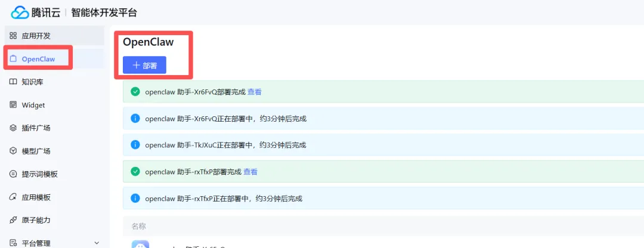Click 查看 link for 助手-Xr6FvQ
Image resolution: width=644 pixels, height=248 pixels.
coord(255,92)
